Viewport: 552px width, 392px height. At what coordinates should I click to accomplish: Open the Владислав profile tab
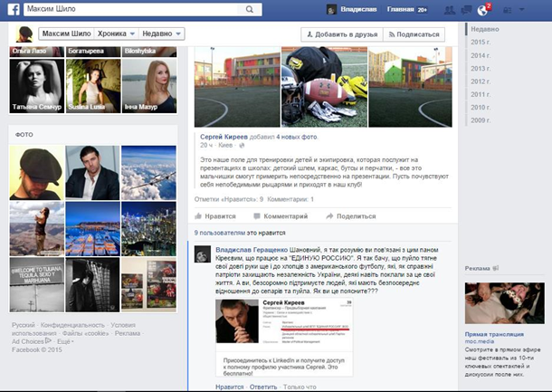pyautogui.click(x=351, y=10)
